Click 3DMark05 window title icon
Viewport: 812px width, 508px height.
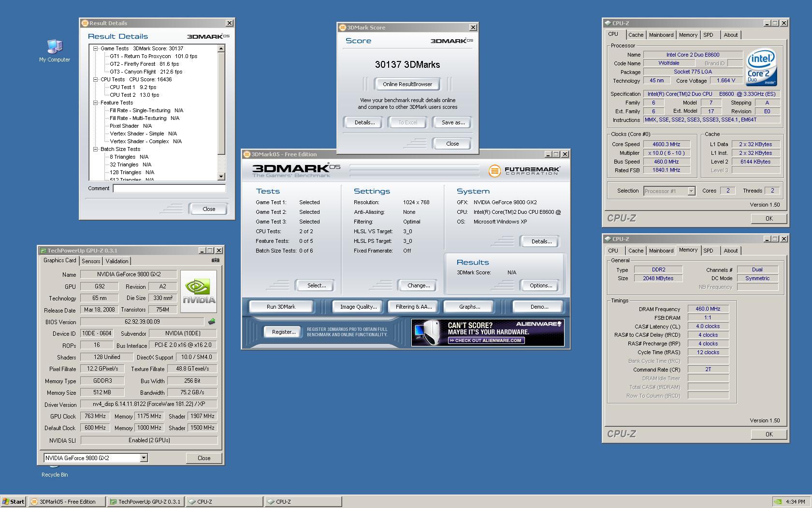tap(247, 154)
